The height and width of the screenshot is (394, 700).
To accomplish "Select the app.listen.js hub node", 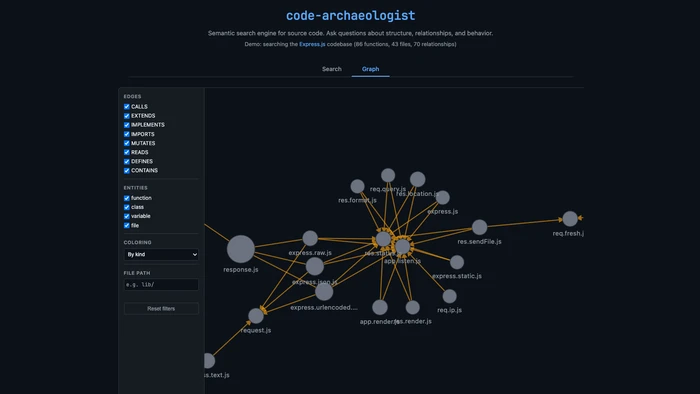I will (403, 246).
